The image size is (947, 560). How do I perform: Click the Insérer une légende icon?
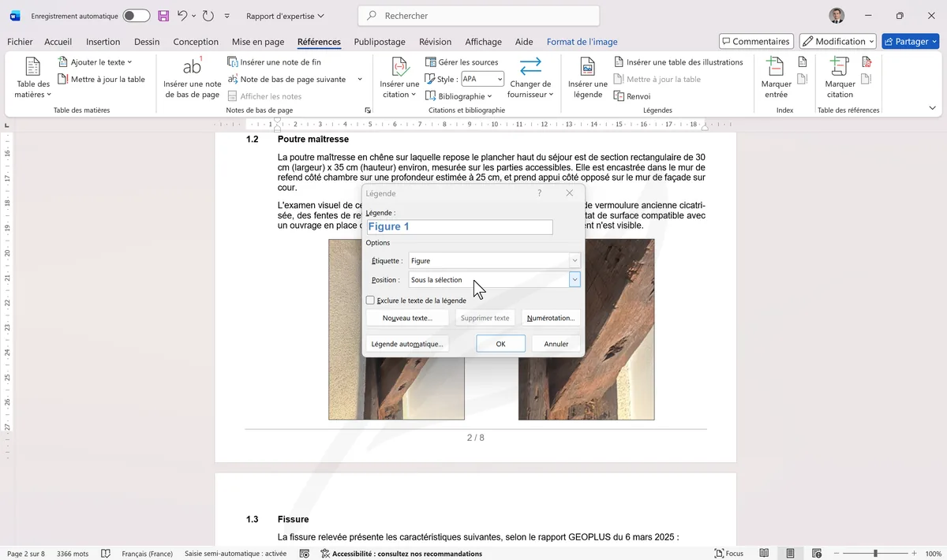587,68
